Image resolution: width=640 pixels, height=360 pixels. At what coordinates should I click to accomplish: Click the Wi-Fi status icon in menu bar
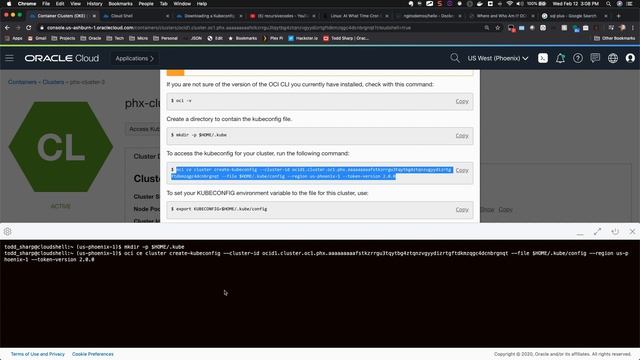[509, 4]
